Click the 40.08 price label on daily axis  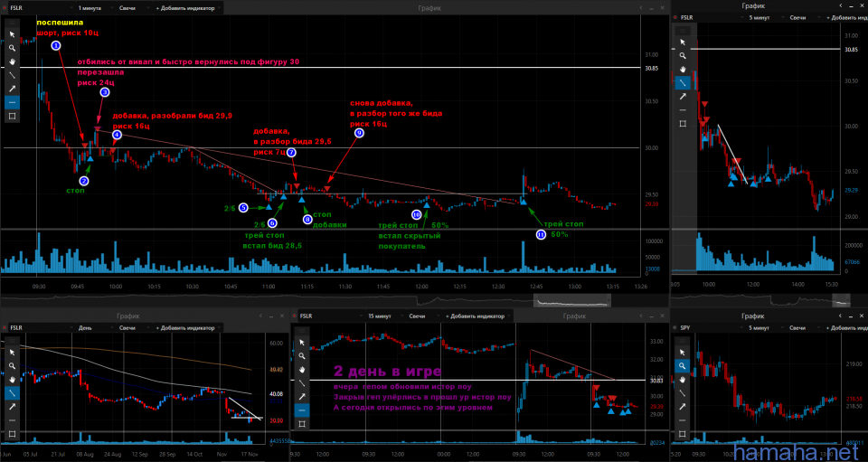[x=277, y=394]
